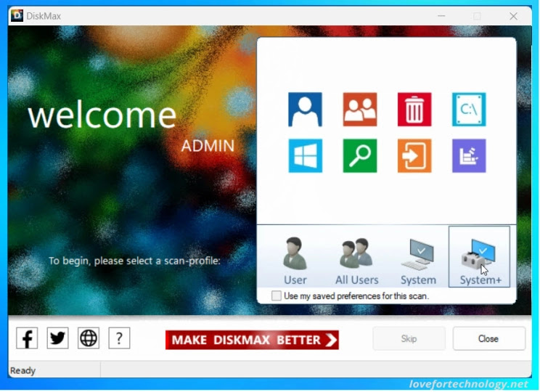
Task: Open help via the question mark icon
Action: [119, 338]
